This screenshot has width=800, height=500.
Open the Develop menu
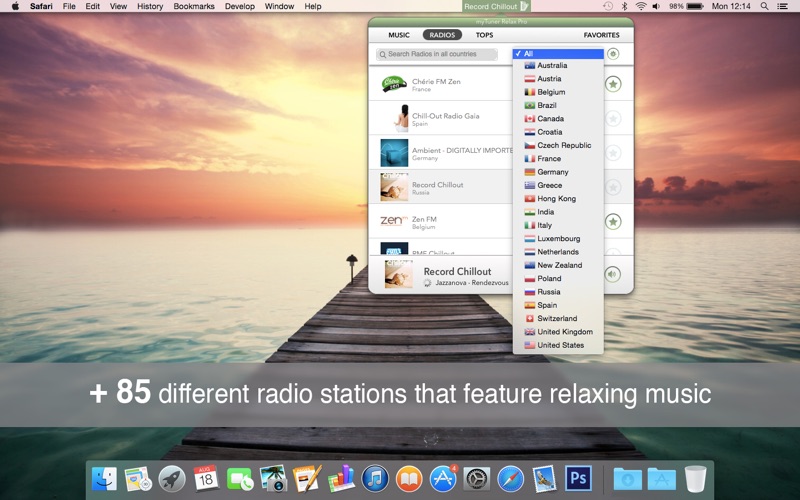(x=240, y=6)
